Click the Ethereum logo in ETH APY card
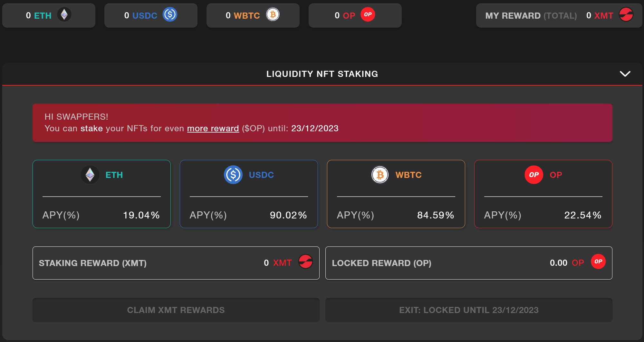The image size is (644, 342). (90, 175)
